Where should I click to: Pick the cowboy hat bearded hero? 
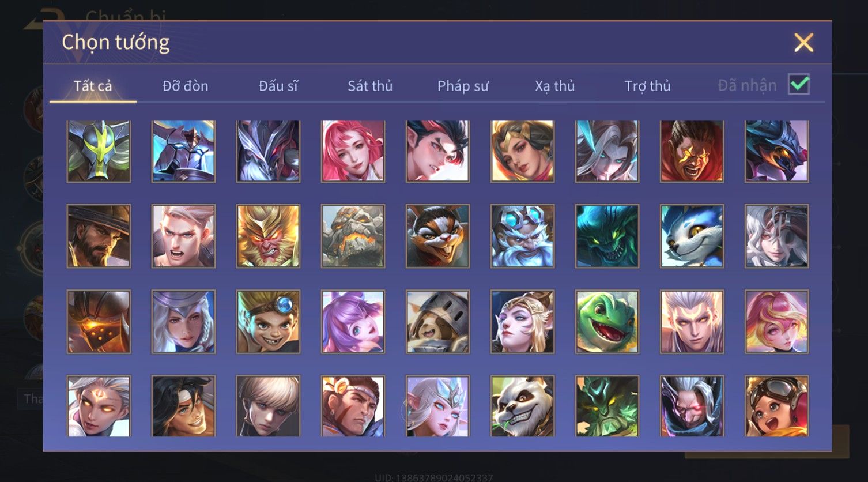pyautogui.click(x=99, y=236)
